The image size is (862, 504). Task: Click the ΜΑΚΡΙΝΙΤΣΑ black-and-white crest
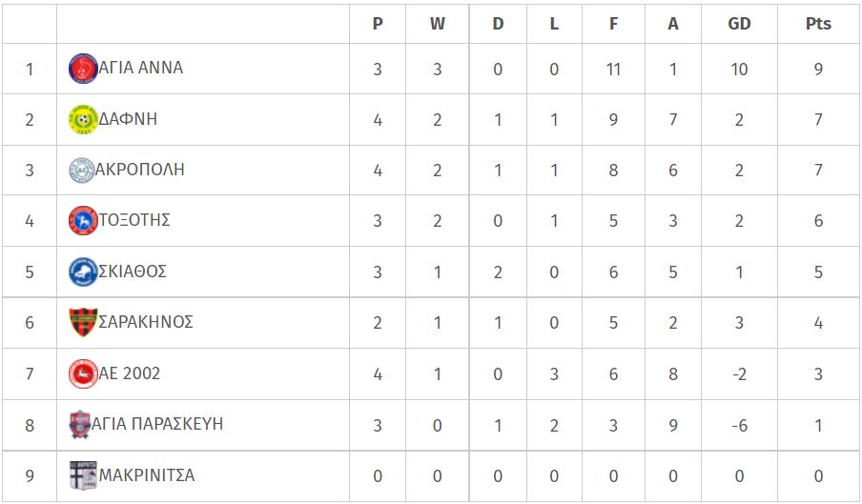pyautogui.click(x=83, y=474)
